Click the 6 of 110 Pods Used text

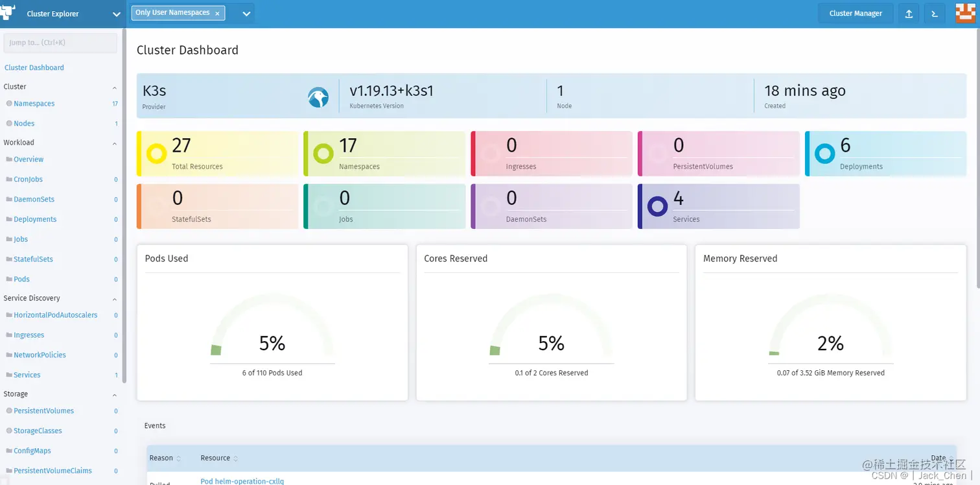pyautogui.click(x=272, y=373)
